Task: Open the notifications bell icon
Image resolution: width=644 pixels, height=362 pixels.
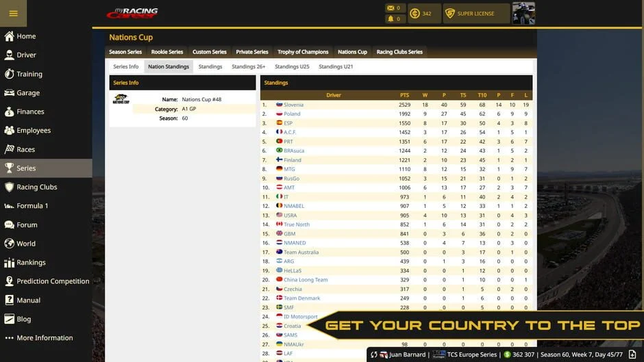Action: point(391,18)
